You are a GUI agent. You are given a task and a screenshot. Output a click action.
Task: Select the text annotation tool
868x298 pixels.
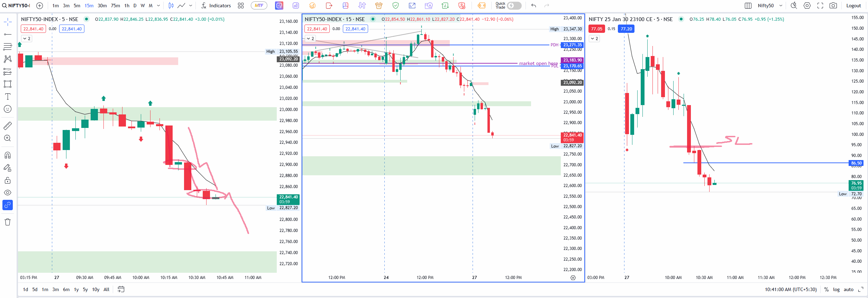coord(8,96)
